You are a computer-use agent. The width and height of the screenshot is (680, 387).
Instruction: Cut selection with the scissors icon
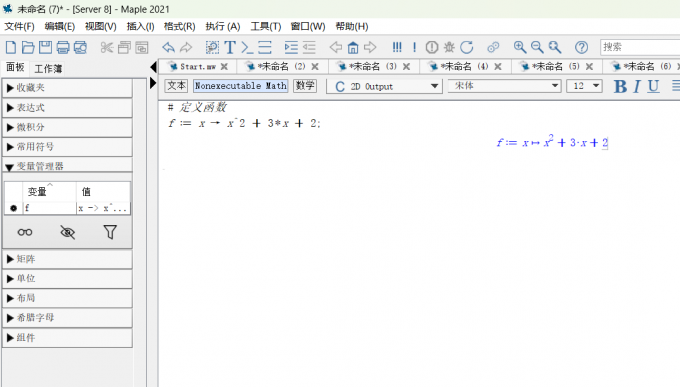106,47
